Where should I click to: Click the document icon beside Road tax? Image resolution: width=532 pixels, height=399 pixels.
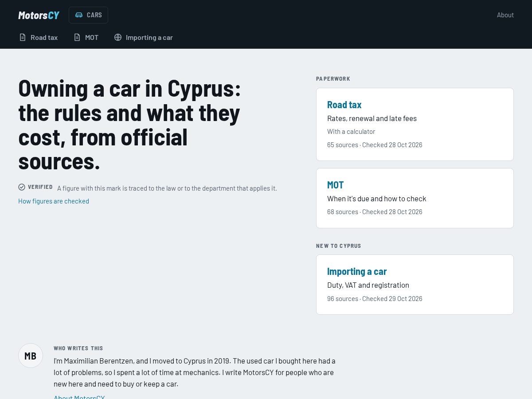(23, 37)
